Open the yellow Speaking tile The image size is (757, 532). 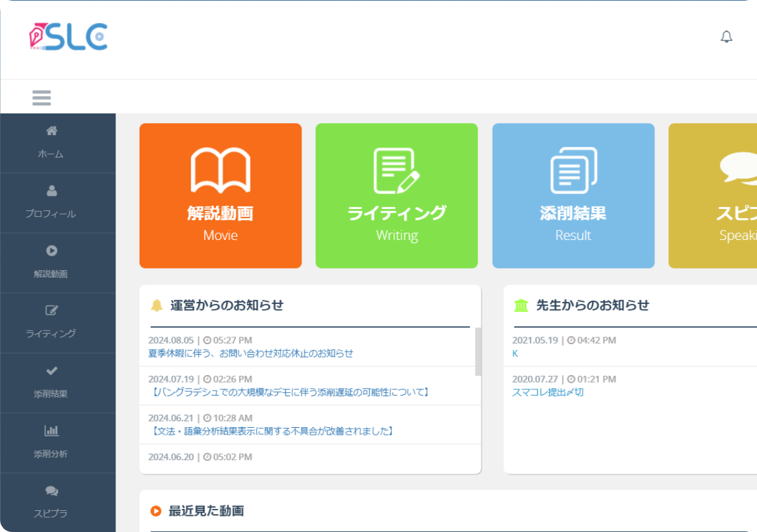(712, 196)
